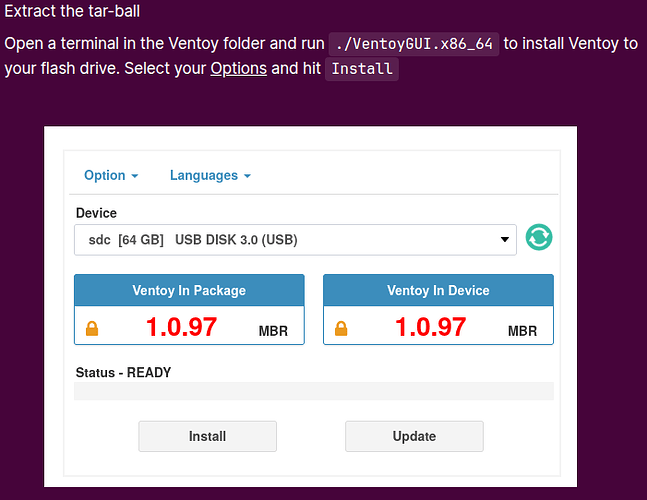Click the green refresh devices icon
This screenshot has height=500, width=647.
point(539,237)
